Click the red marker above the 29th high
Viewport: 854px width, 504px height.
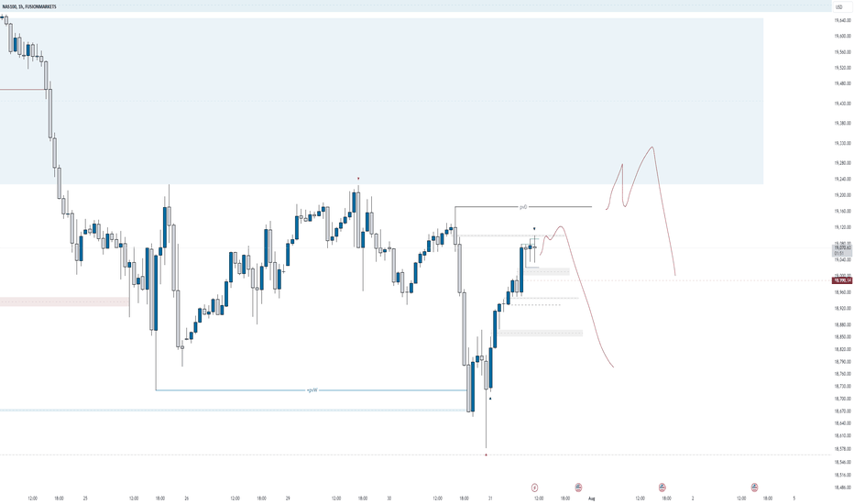(358, 178)
